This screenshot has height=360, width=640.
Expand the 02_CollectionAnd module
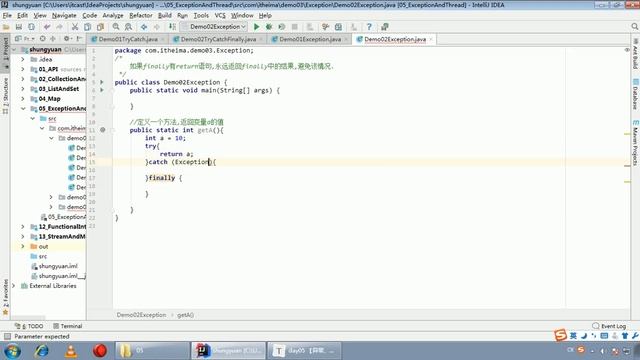click(x=23, y=79)
